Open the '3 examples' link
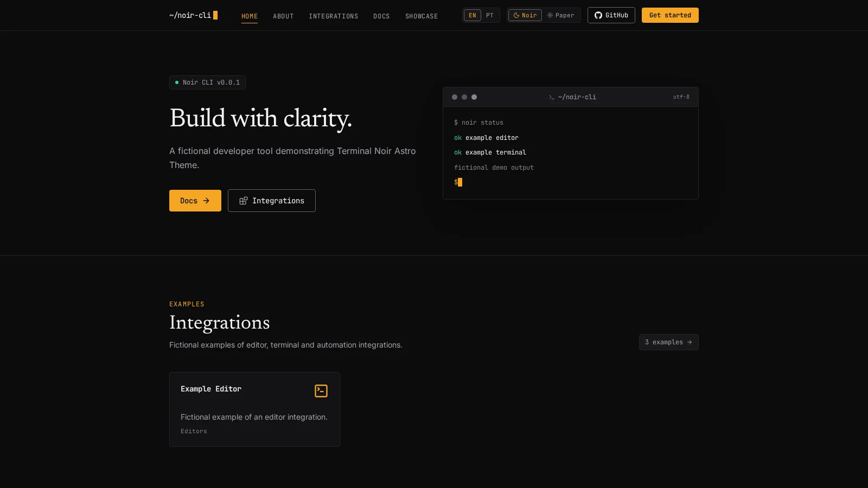 click(x=668, y=342)
